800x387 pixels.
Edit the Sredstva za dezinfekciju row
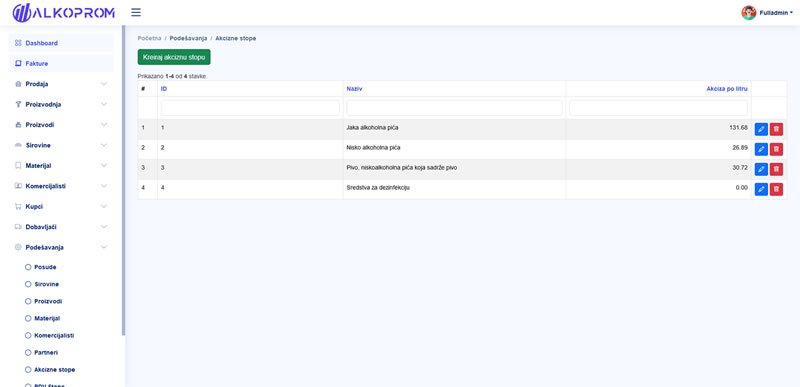point(761,189)
